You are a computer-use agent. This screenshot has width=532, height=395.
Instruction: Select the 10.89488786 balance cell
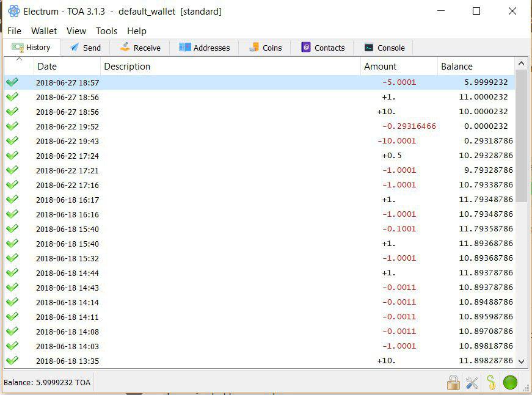pyautogui.click(x=486, y=302)
